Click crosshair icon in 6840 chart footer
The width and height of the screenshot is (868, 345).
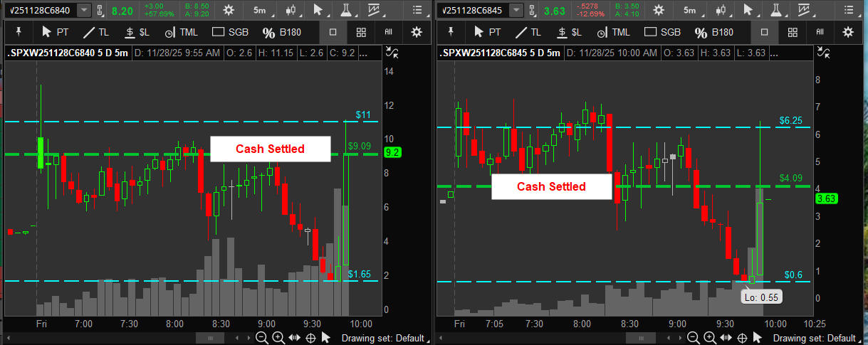pos(310,338)
